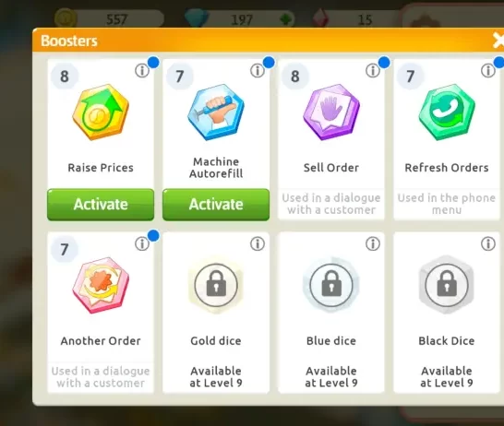The height and width of the screenshot is (426, 504).
Task: View Black Dice info details
Action: [x=488, y=243]
